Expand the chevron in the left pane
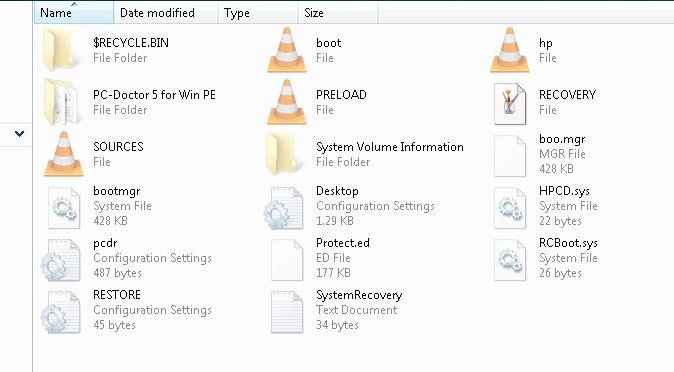The width and height of the screenshot is (674, 372). click(x=19, y=134)
